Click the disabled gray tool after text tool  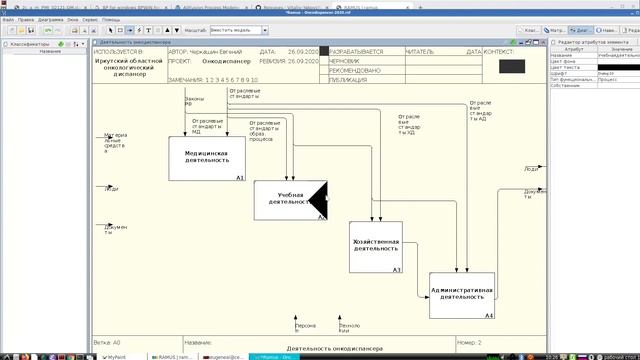(158, 30)
